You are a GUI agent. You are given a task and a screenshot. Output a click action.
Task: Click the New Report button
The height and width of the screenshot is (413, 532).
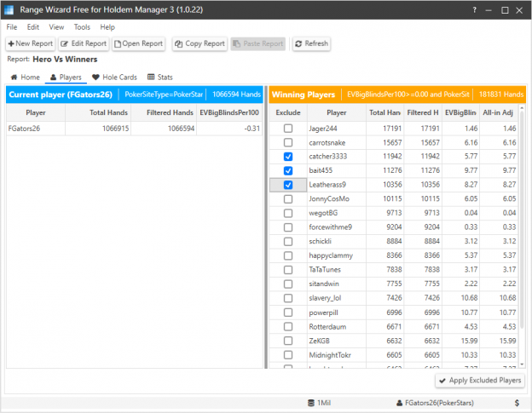(x=31, y=43)
